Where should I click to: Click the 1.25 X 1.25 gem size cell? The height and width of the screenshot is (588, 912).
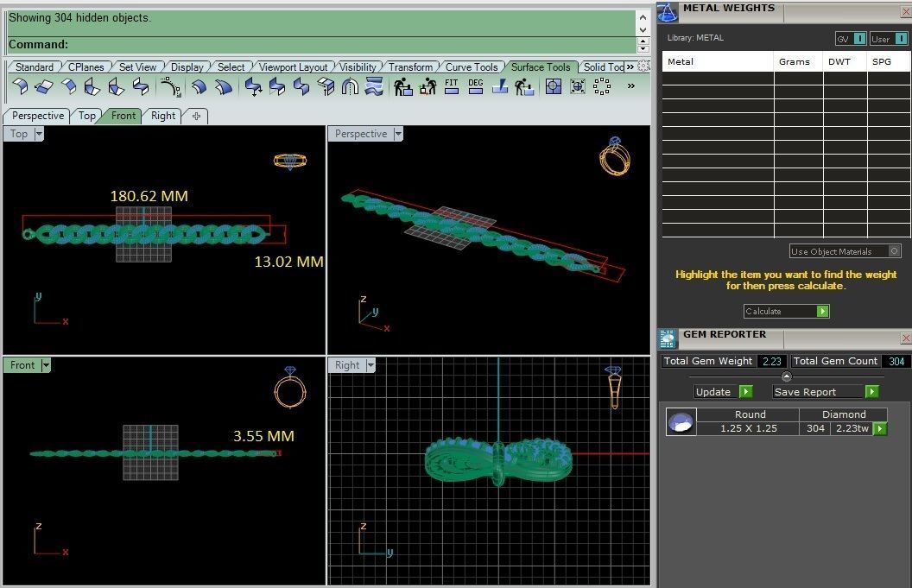(748, 428)
